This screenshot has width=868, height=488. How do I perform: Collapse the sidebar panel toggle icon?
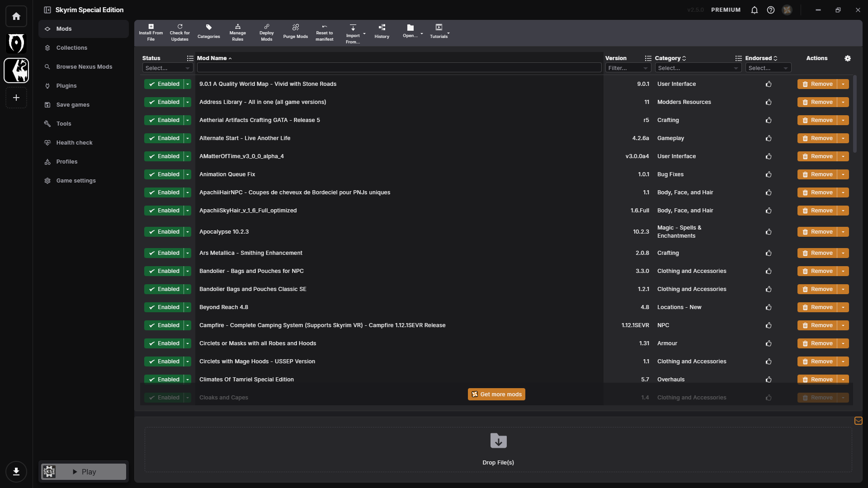pos(47,10)
